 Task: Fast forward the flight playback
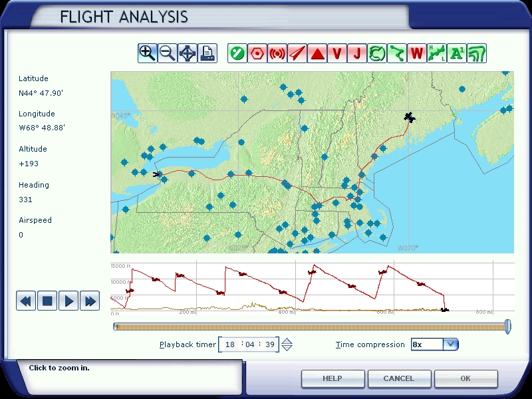90,301
